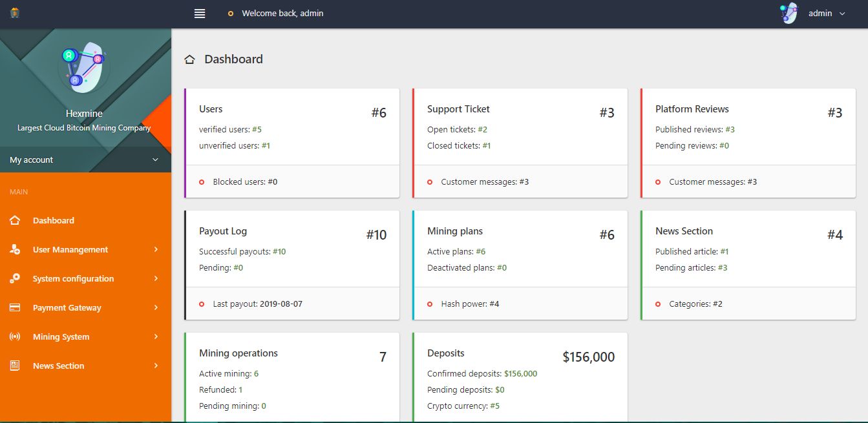Expand the User Management submenu chevron

[x=156, y=249]
